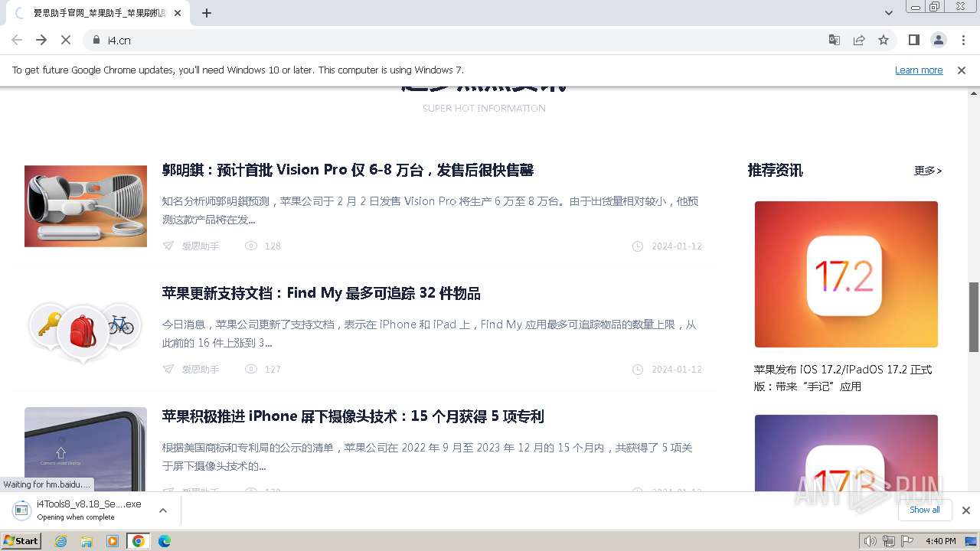Open downloaded i4Tools8 exe file
Viewport: 980px width, 551px height.
tap(89, 510)
